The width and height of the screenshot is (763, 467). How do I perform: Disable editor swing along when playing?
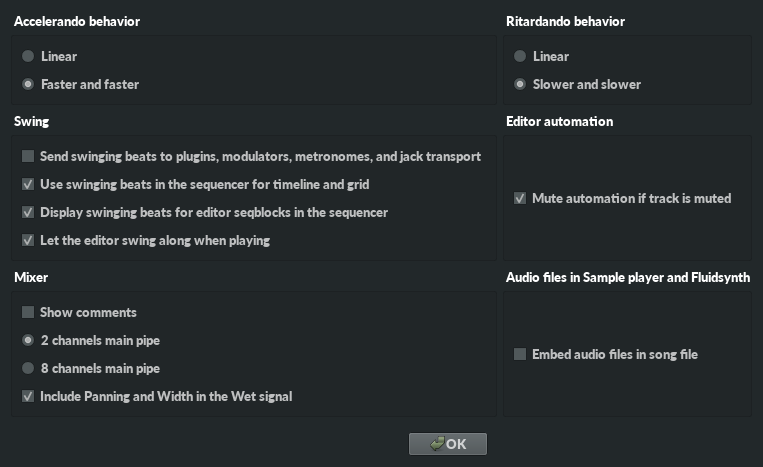(28, 240)
